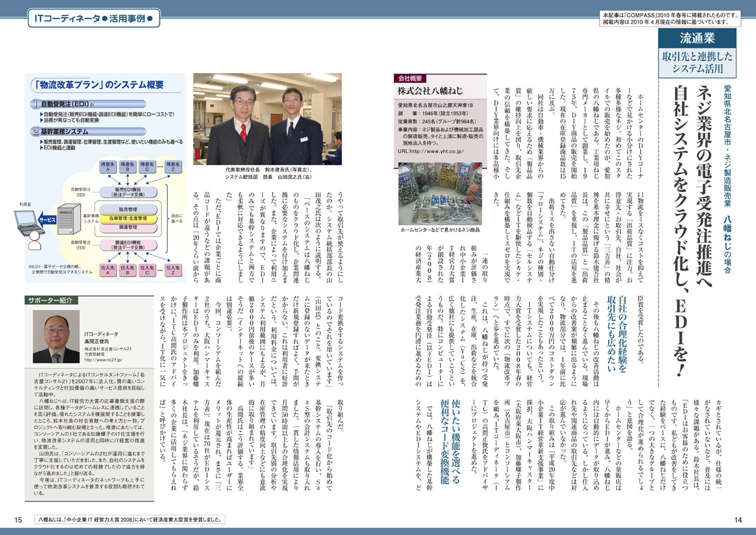Click the 2 基幹業務システム heading bar
This screenshot has height=535, width=756.
pyautogui.click(x=88, y=132)
